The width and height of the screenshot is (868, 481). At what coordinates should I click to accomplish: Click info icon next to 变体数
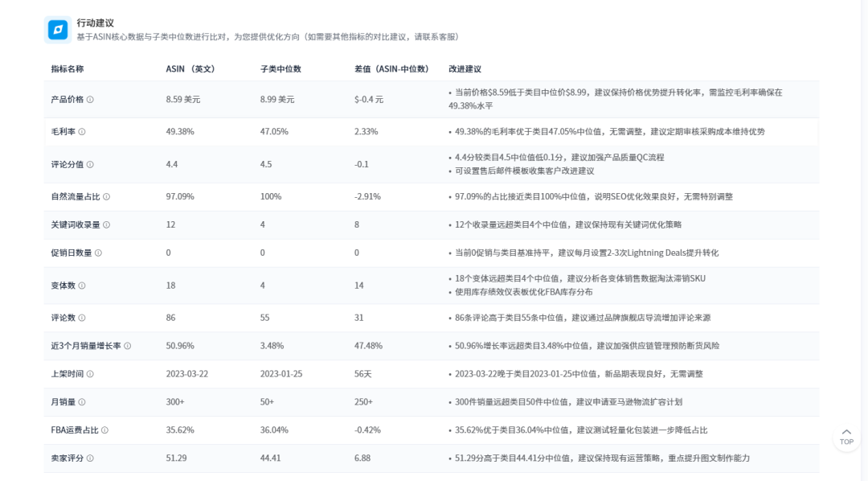pos(82,286)
